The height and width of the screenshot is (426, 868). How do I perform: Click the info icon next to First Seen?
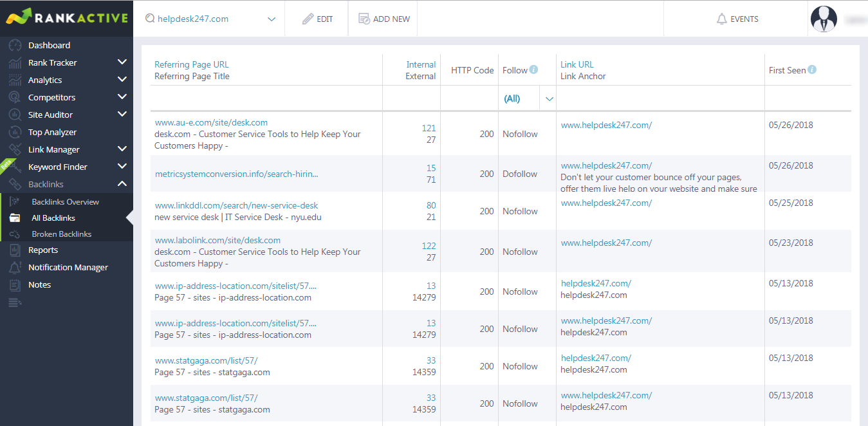[x=812, y=69]
